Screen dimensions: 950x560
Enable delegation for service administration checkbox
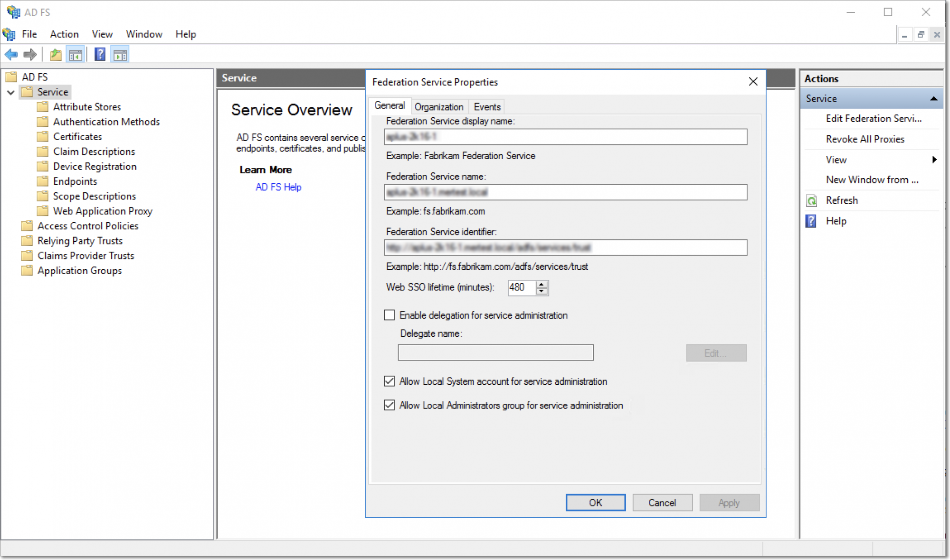pos(389,315)
